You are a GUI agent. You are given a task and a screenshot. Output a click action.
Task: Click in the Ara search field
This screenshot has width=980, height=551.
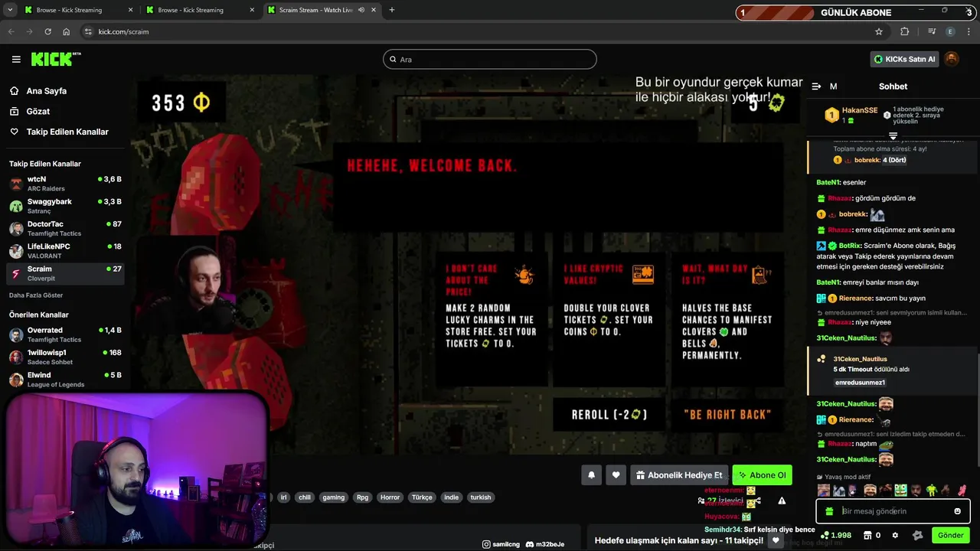click(490, 59)
